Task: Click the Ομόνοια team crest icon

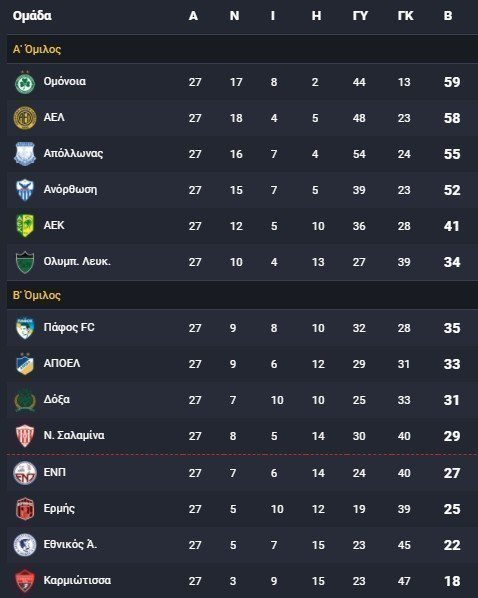Action: (x=25, y=82)
